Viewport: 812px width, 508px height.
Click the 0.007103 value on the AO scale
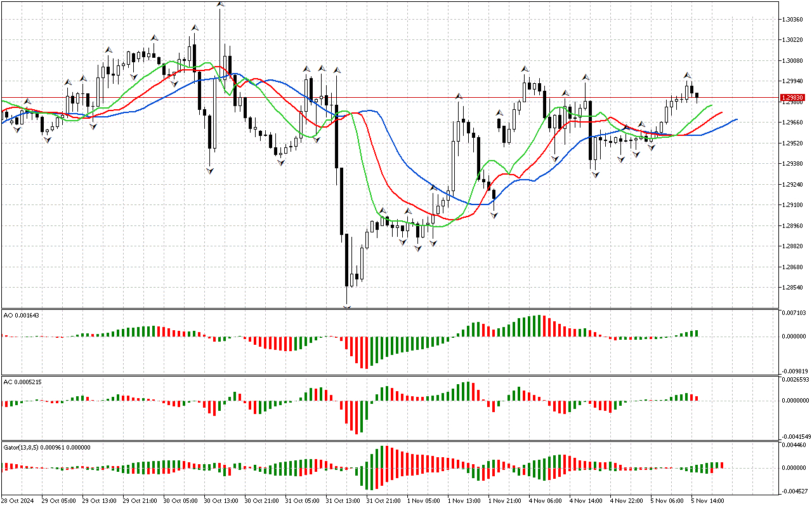(x=795, y=313)
